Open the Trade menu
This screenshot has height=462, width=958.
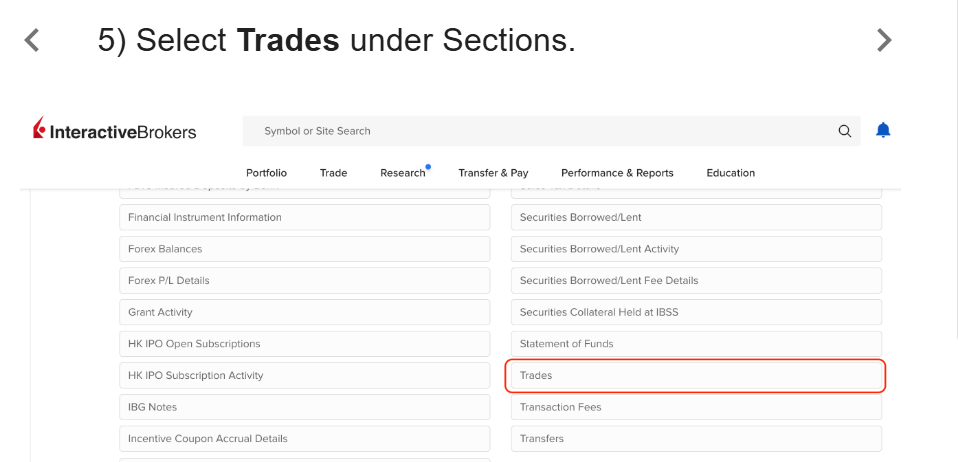click(x=333, y=173)
